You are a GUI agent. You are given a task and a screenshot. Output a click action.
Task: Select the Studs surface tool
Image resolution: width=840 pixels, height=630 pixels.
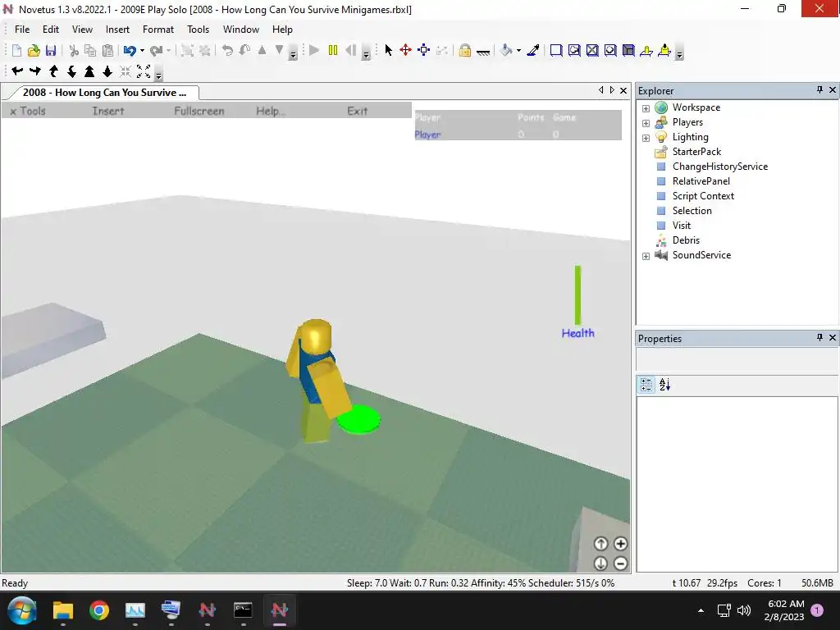610,50
